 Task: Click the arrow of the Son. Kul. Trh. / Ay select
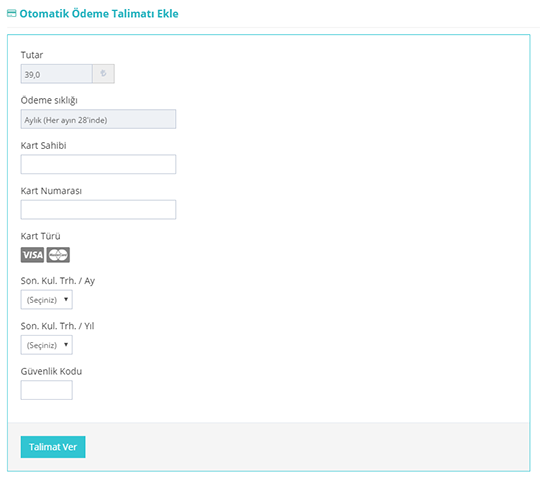[66, 299]
